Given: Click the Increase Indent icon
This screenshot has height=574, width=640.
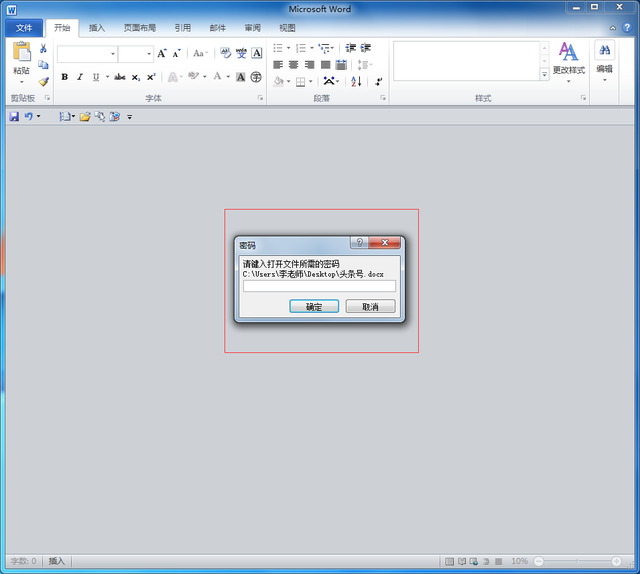Looking at the screenshot, I should click(365, 48).
